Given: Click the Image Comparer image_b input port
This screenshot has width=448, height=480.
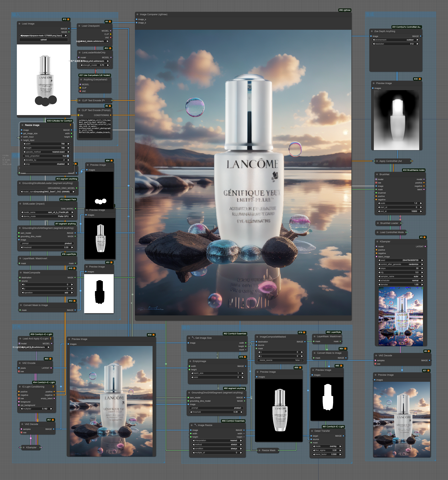Looking at the screenshot, I should point(137,23).
